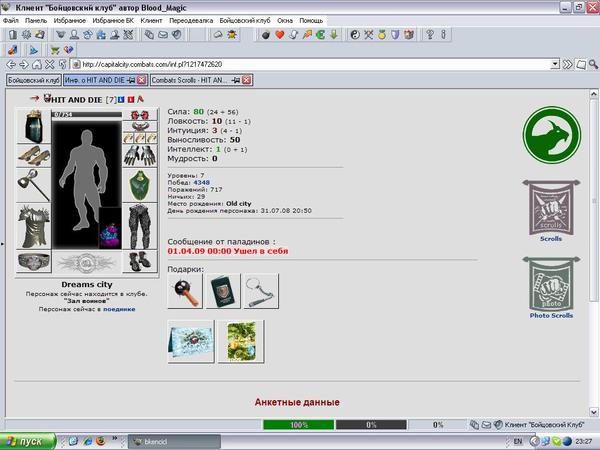
Task: Click the chest armor equipment slot
Action: click(34, 227)
